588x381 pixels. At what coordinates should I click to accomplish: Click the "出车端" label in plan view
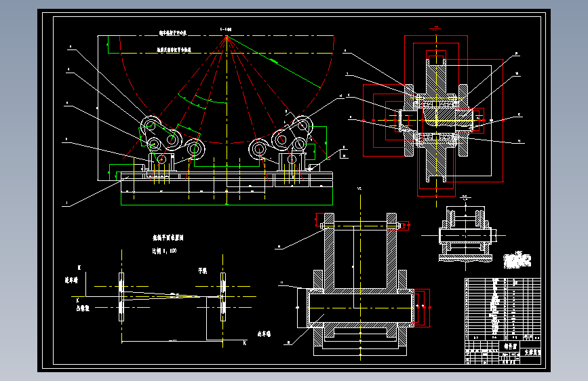click(x=264, y=334)
